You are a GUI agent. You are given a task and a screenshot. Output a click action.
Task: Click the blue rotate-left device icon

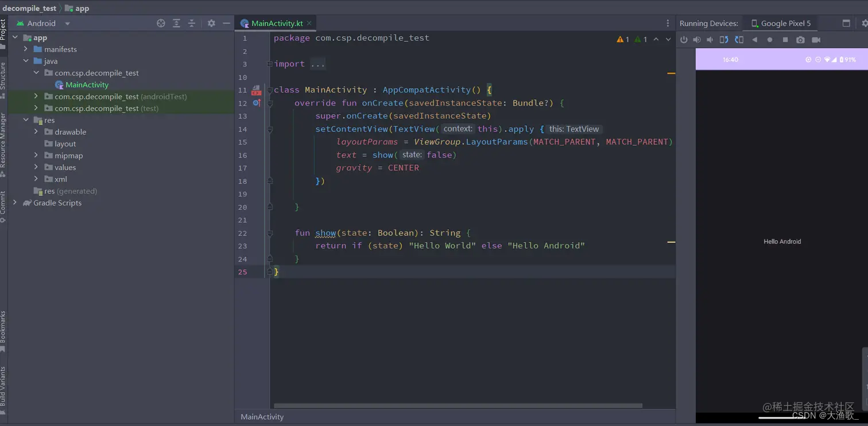724,40
